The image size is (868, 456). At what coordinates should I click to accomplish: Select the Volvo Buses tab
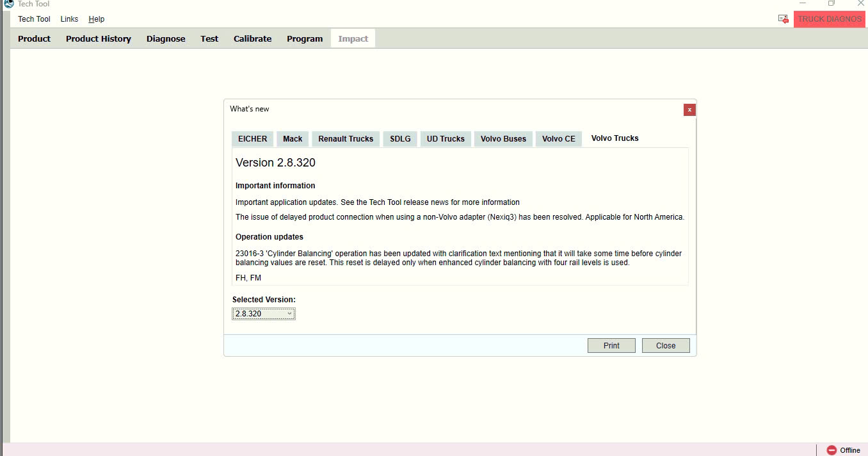coord(503,139)
